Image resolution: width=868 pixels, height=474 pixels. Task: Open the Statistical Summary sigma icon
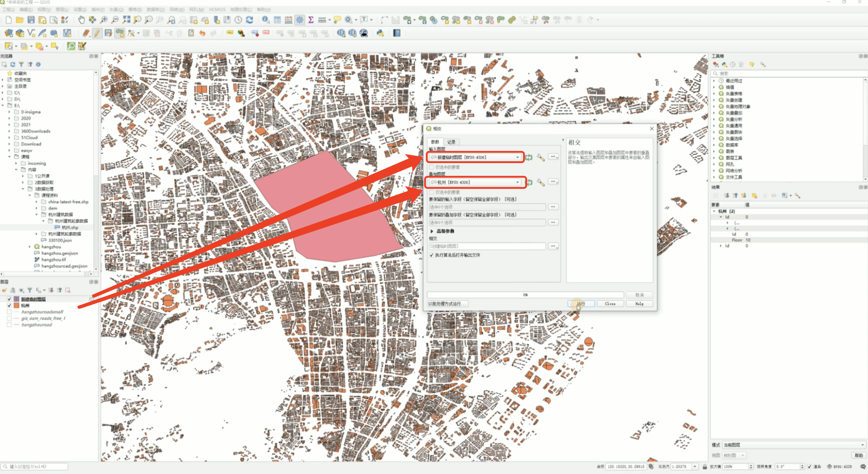(x=311, y=20)
